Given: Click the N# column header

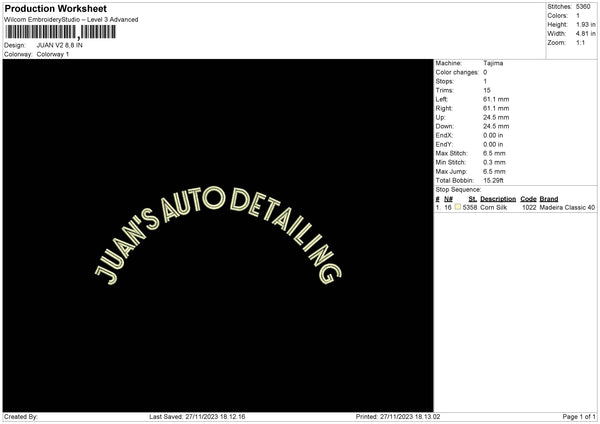Looking at the screenshot, I should point(448,199).
